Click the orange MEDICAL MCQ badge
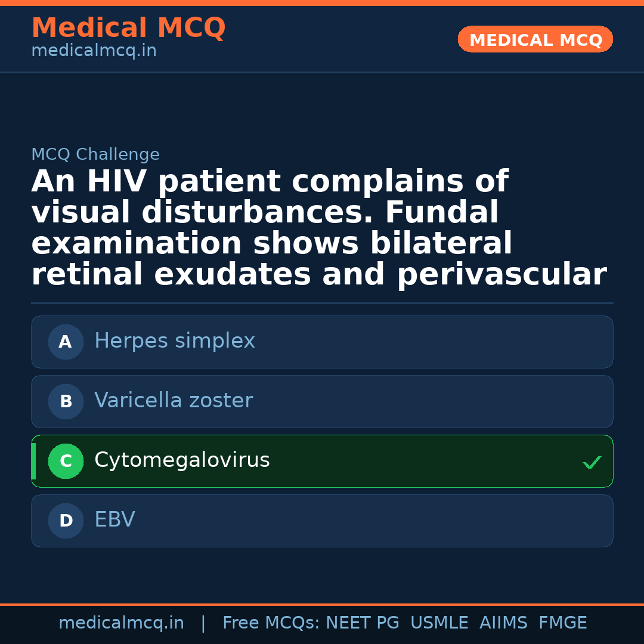644x644 pixels. tap(535, 39)
